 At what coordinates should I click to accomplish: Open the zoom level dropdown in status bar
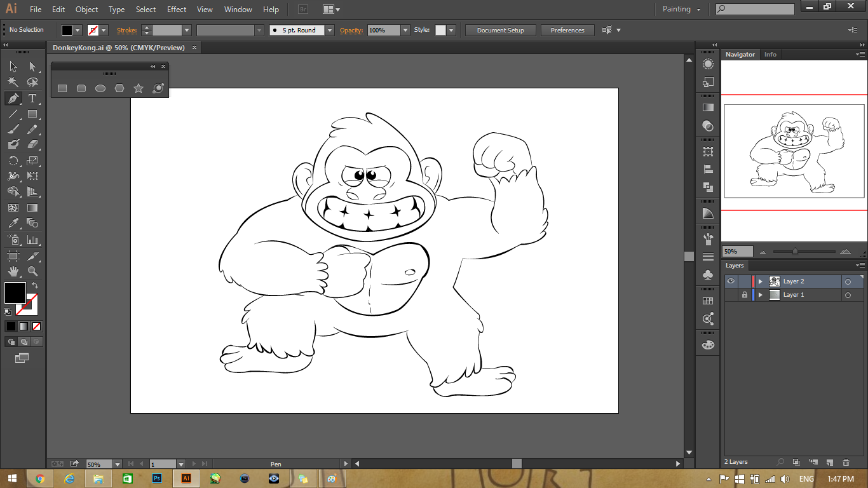point(117,464)
